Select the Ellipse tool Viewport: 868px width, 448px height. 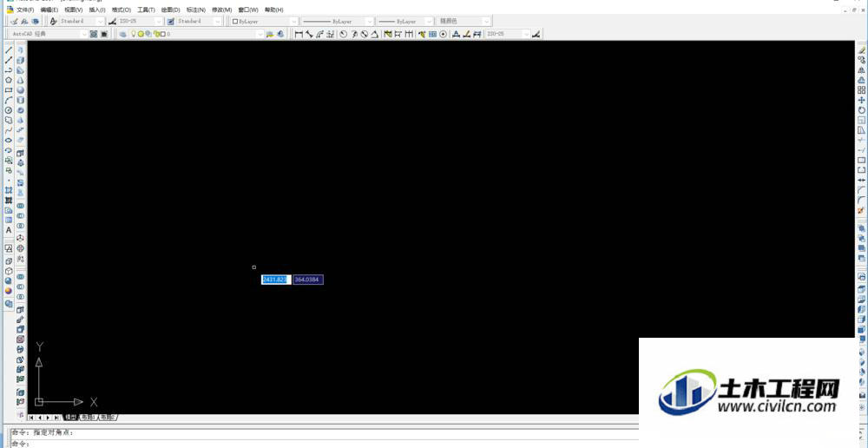click(9, 140)
